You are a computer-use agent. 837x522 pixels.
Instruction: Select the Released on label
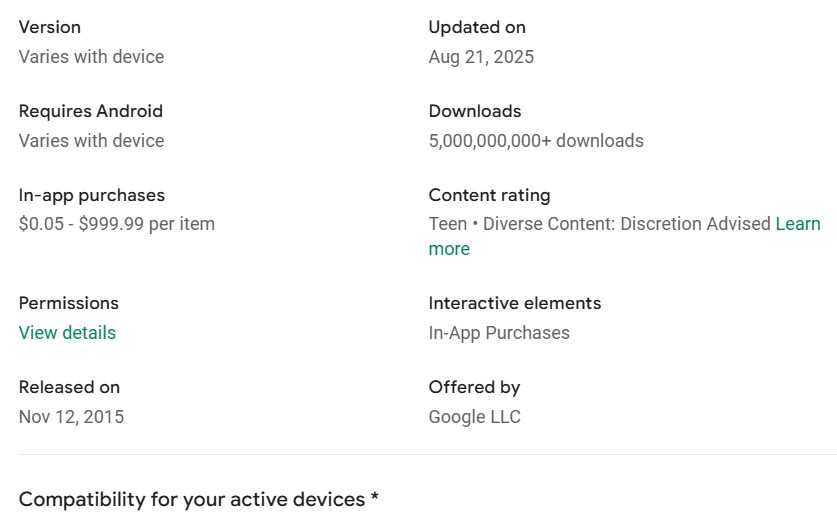(x=69, y=387)
